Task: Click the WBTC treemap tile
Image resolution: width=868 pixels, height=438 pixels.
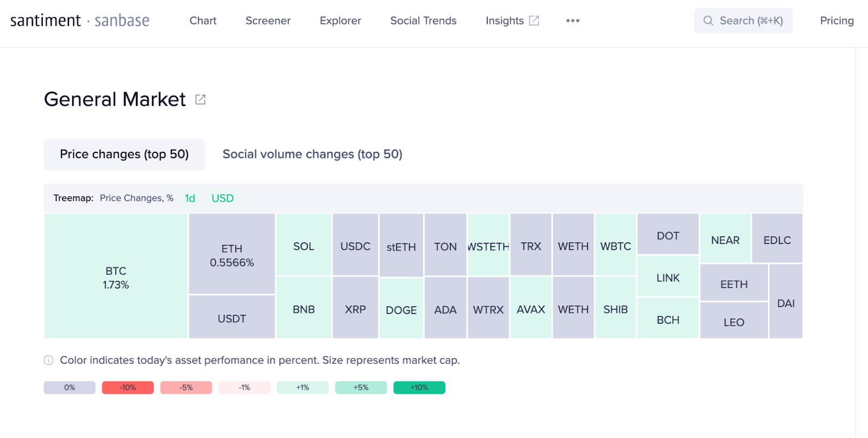Action: pos(616,244)
